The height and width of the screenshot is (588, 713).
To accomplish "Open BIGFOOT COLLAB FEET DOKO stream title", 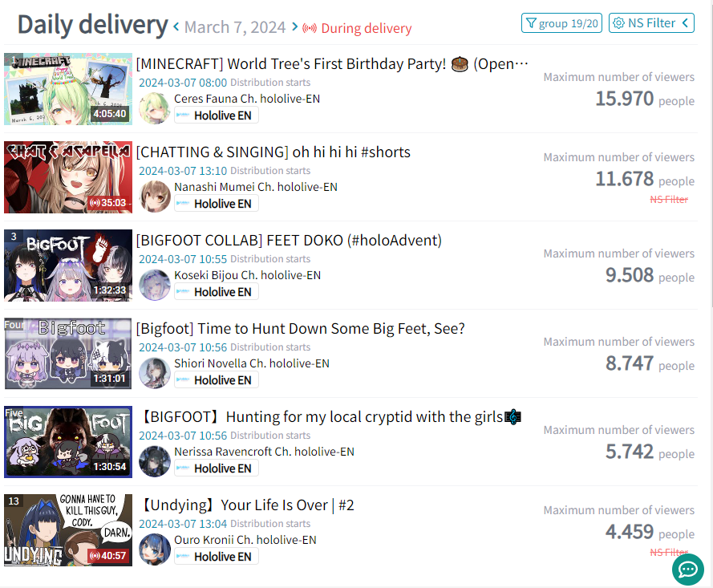I will point(289,240).
